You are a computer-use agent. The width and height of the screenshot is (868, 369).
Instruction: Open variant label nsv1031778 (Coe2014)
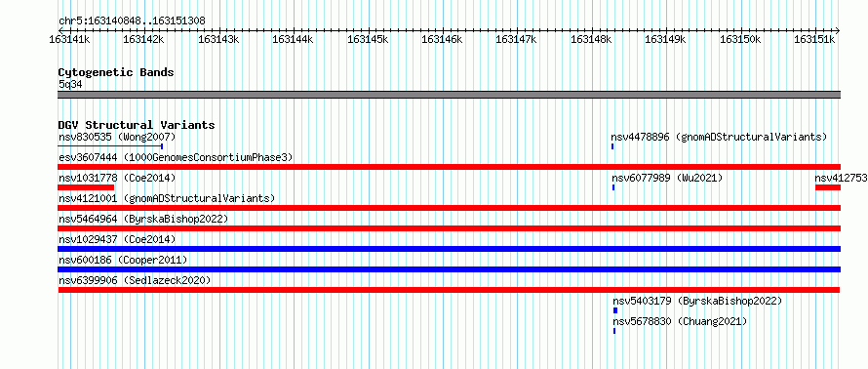click(117, 178)
